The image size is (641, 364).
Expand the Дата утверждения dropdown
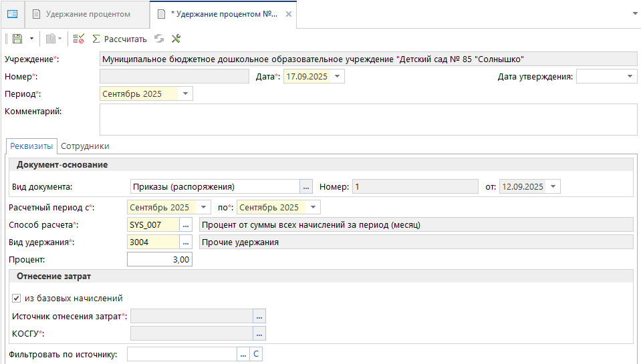[x=630, y=77]
